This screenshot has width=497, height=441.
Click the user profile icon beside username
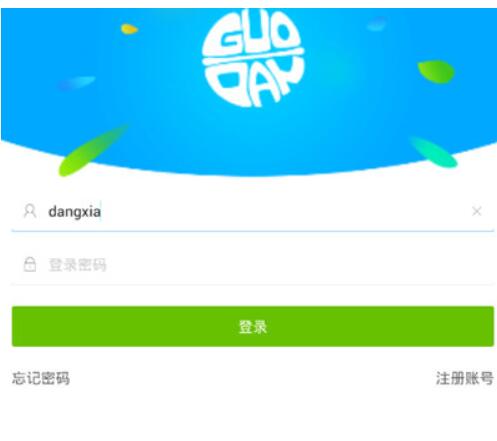click(x=30, y=211)
